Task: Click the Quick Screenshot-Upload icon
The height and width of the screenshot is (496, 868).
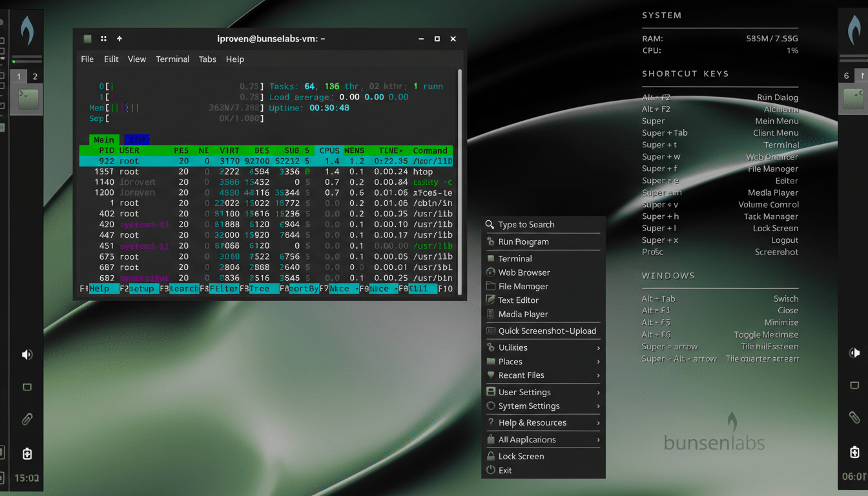Action: pyautogui.click(x=491, y=330)
